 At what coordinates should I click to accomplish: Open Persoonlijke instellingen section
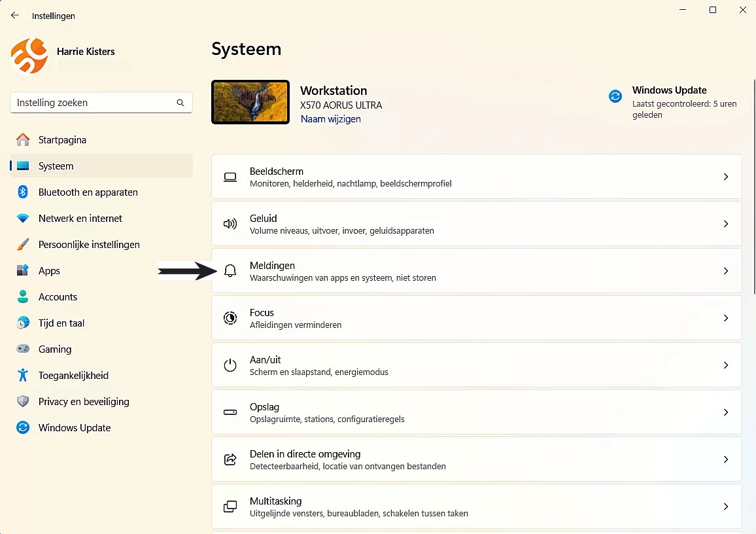click(x=101, y=245)
